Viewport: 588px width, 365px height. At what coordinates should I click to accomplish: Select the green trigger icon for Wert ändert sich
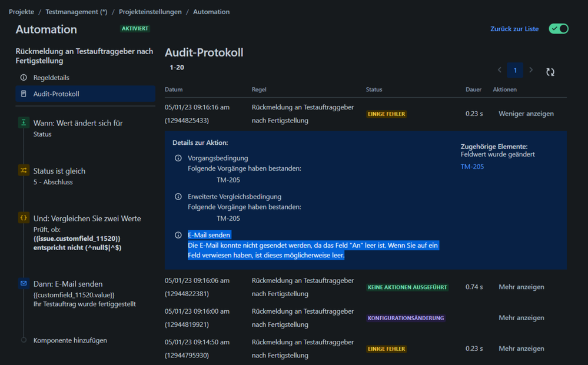(24, 122)
